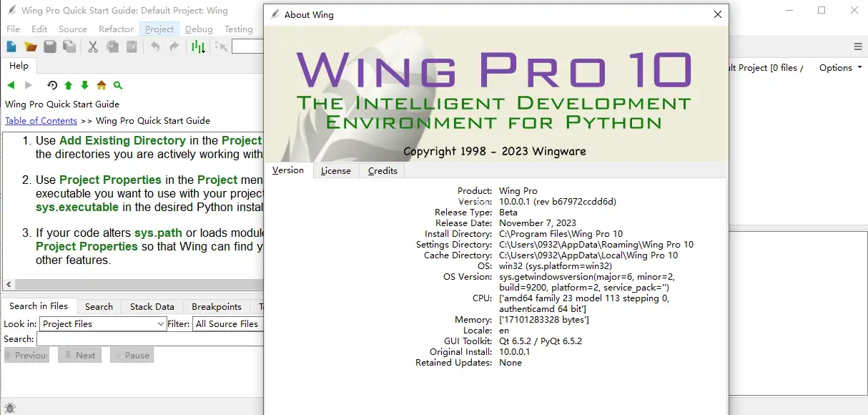Click the Paste toolbar icon
Image resolution: width=868 pixels, height=415 pixels.
132,47
